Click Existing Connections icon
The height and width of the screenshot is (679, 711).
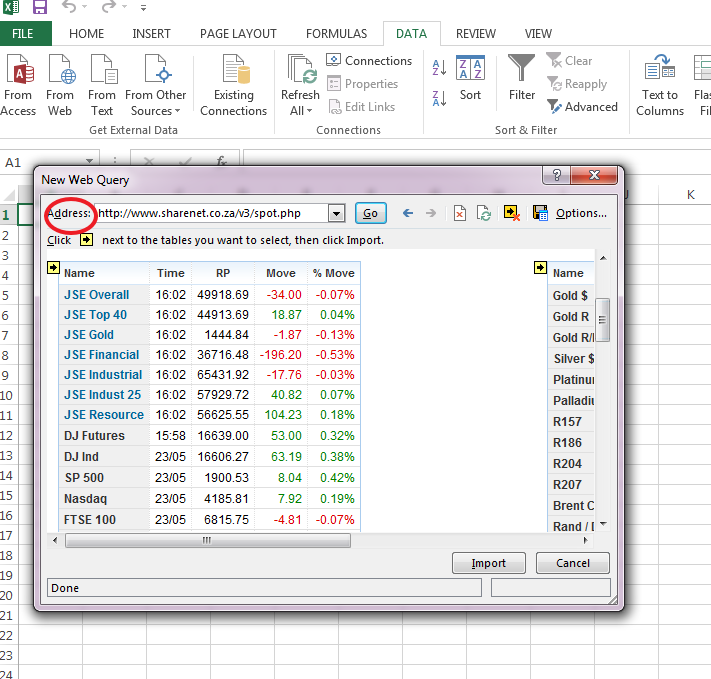point(236,69)
